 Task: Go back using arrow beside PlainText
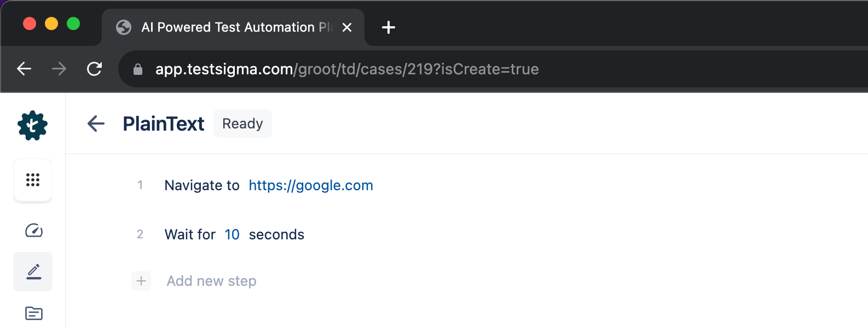96,124
